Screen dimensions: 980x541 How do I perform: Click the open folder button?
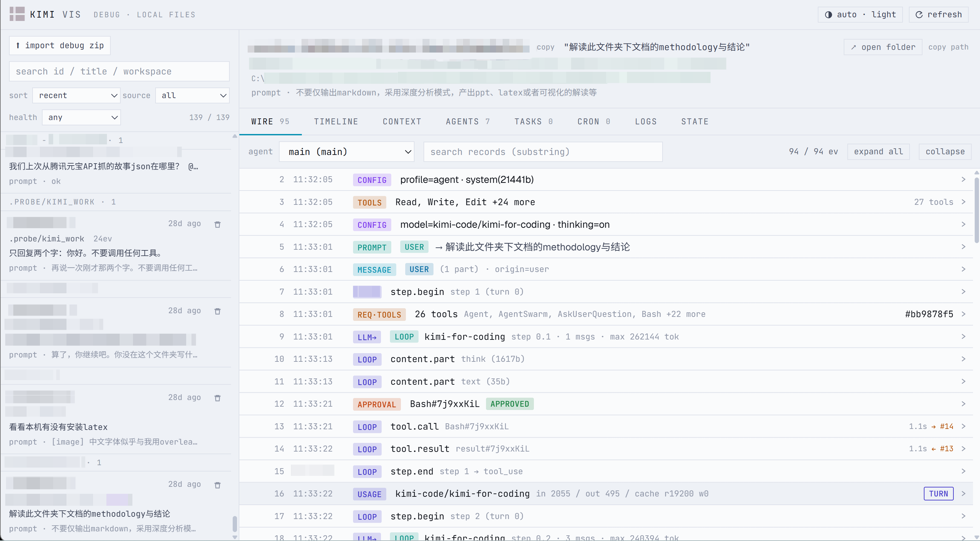883,47
